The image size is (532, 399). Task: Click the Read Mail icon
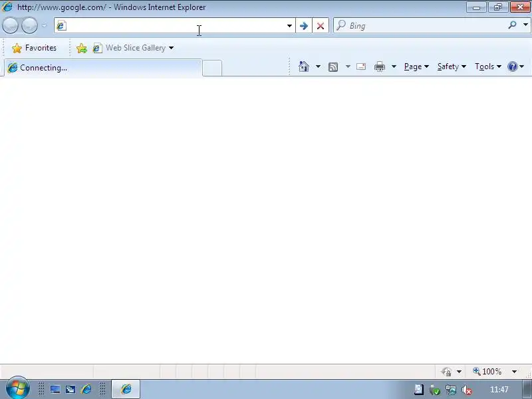pos(361,66)
